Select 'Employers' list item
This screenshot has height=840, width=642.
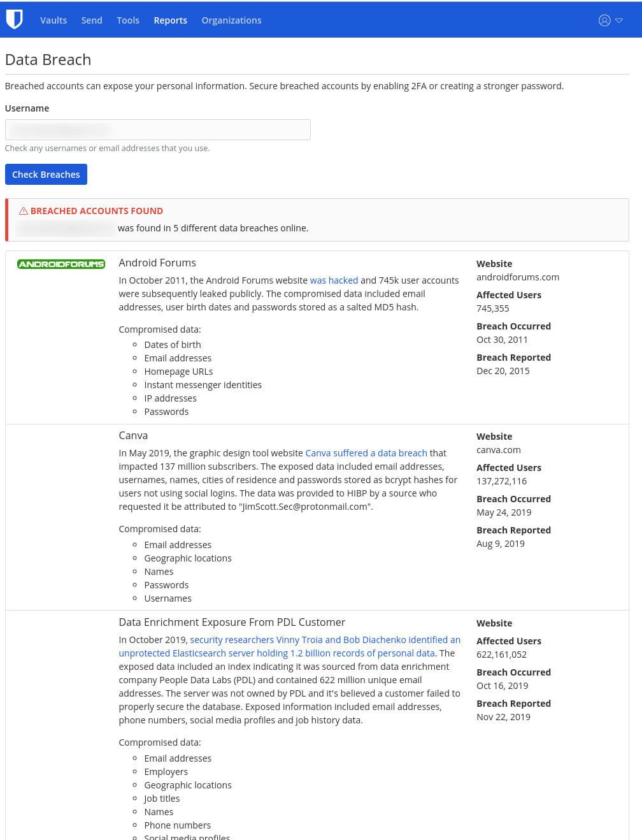click(x=166, y=772)
